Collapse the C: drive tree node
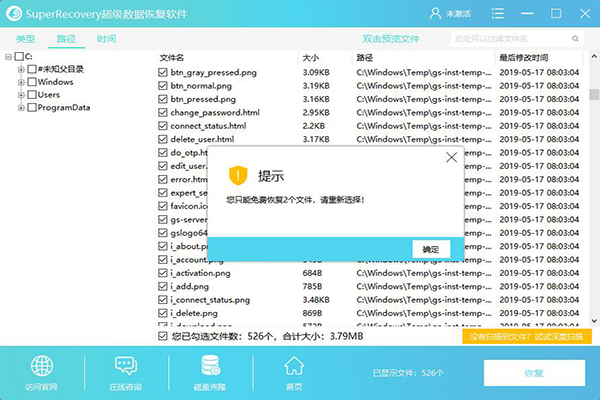 [x=8, y=57]
